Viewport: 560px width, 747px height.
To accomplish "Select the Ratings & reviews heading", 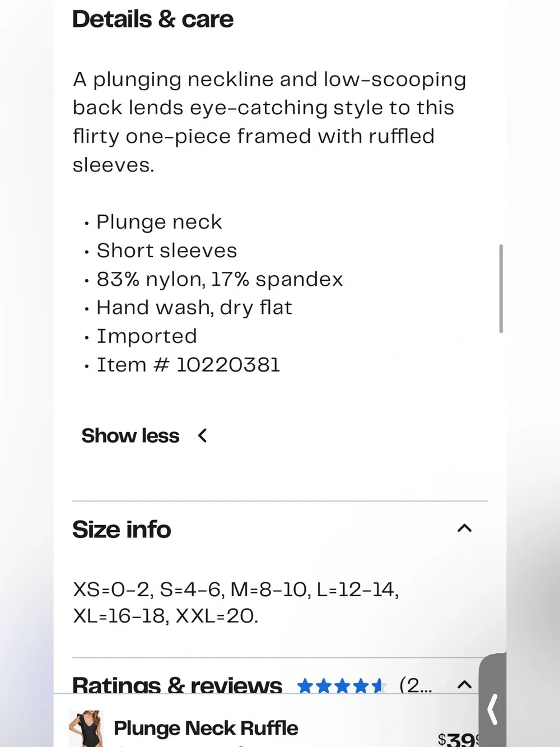I will pos(177,685).
